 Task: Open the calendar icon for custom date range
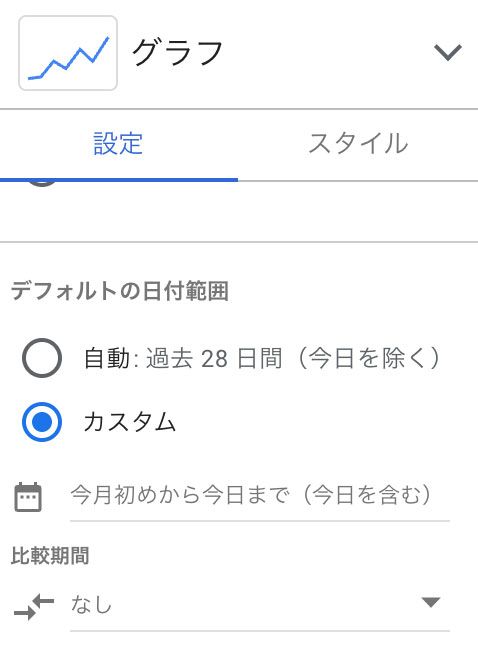point(28,497)
